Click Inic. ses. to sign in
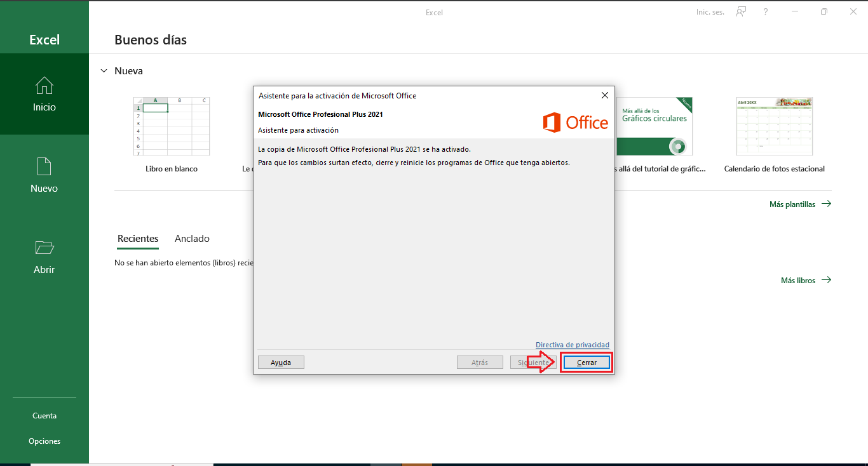The image size is (868, 466). (710, 12)
